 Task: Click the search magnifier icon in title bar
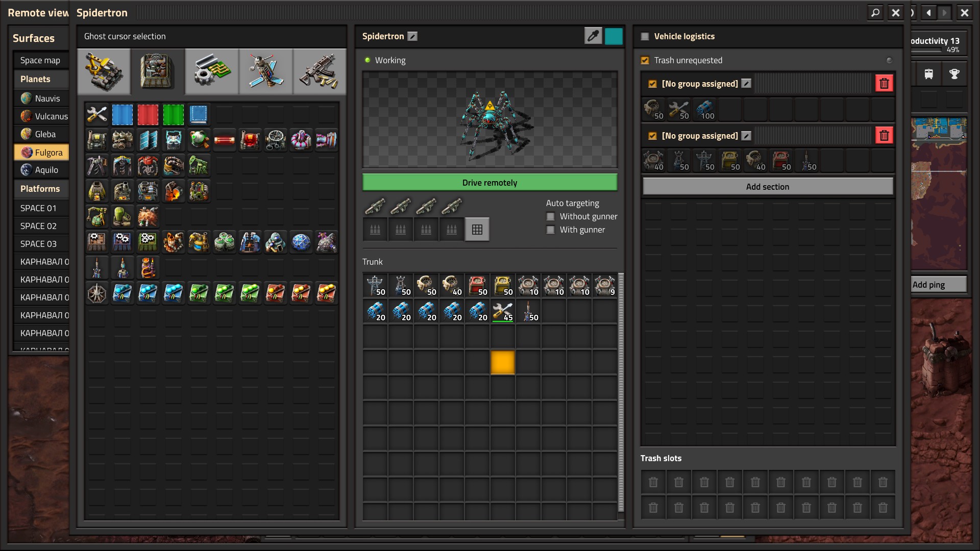point(875,13)
